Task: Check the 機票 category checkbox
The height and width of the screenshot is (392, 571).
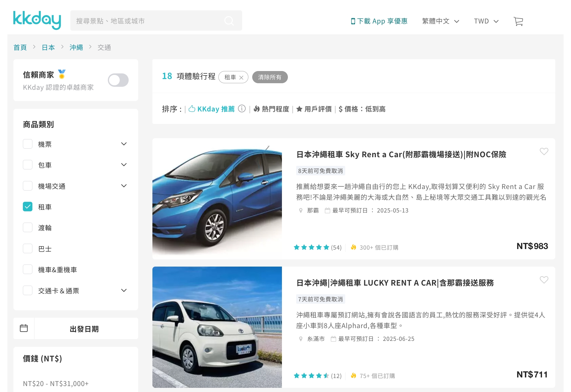Action: pos(28,144)
